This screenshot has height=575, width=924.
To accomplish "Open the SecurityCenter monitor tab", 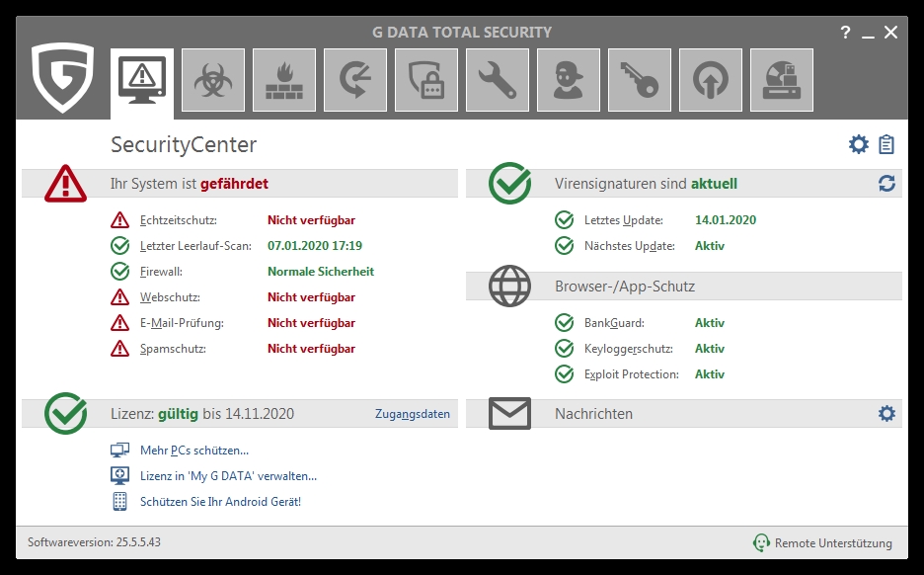I will click(142, 83).
